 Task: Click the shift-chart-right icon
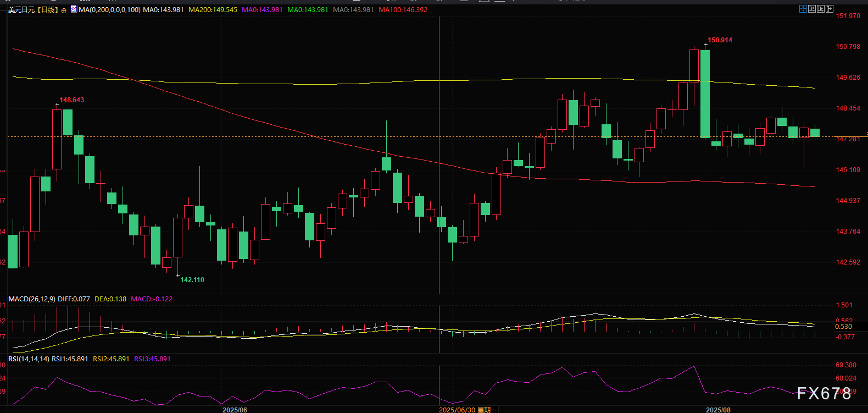[830, 9]
